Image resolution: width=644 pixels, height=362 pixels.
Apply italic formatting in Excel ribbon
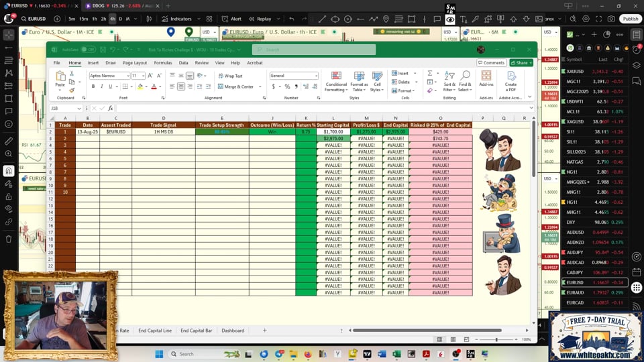102,86
